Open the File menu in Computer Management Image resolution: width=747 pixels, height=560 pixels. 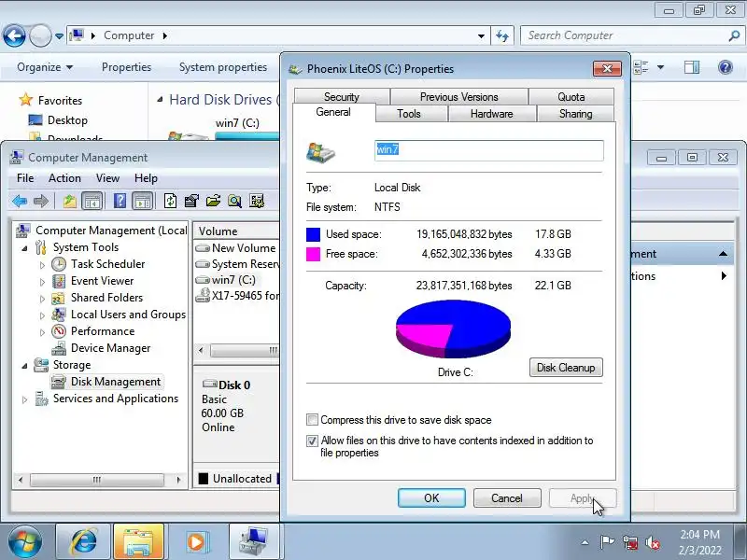coord(25,178)
